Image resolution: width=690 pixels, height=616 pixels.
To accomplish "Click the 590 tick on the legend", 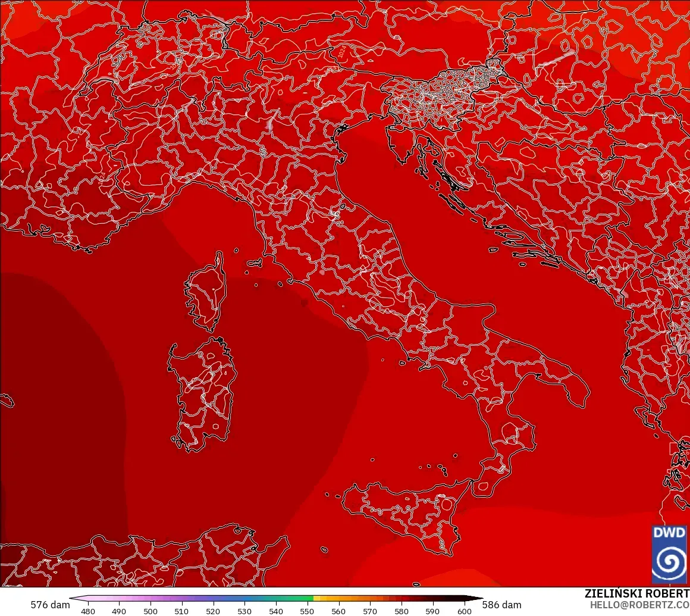I will click(432, 611).
